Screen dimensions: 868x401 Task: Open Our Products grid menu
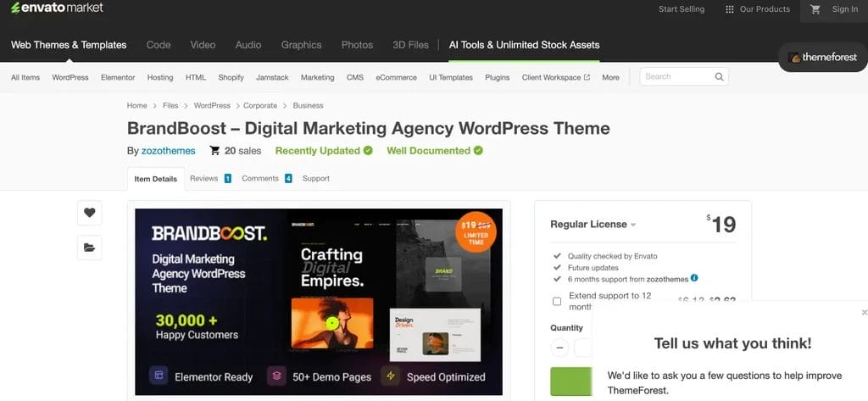(x=757, y=9)
